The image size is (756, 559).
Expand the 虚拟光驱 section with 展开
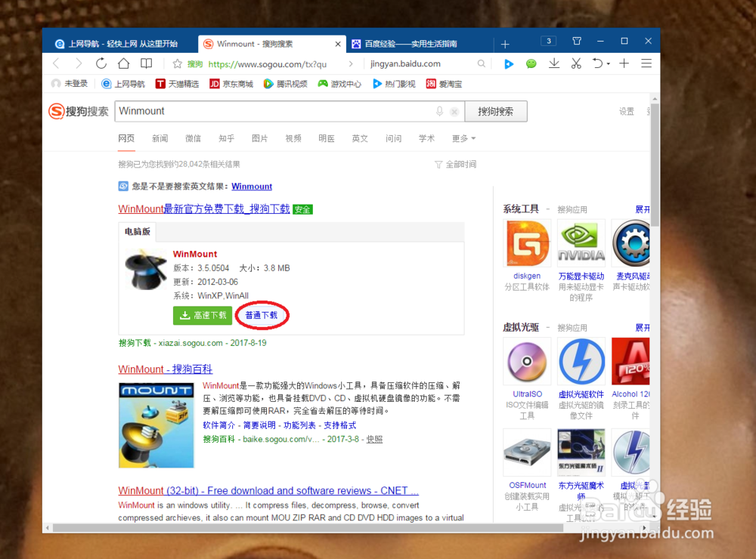pos(642,327)
